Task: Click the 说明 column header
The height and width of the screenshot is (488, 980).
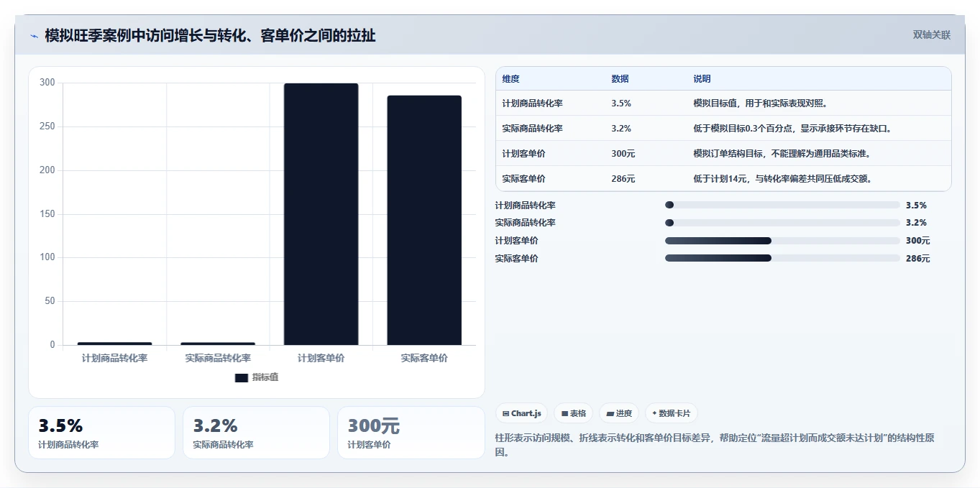Action: pyautogui.click(x=702, y=79)
